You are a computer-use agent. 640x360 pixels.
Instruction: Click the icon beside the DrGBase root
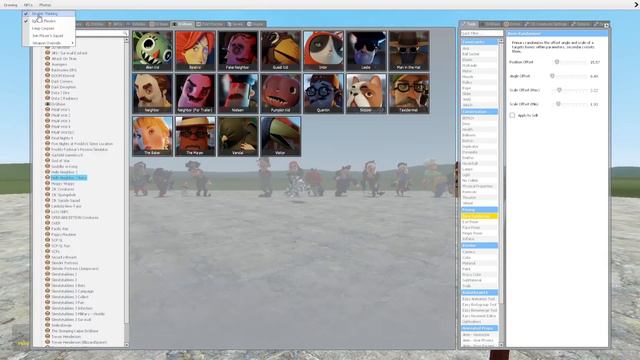click(x=47, y=104)
